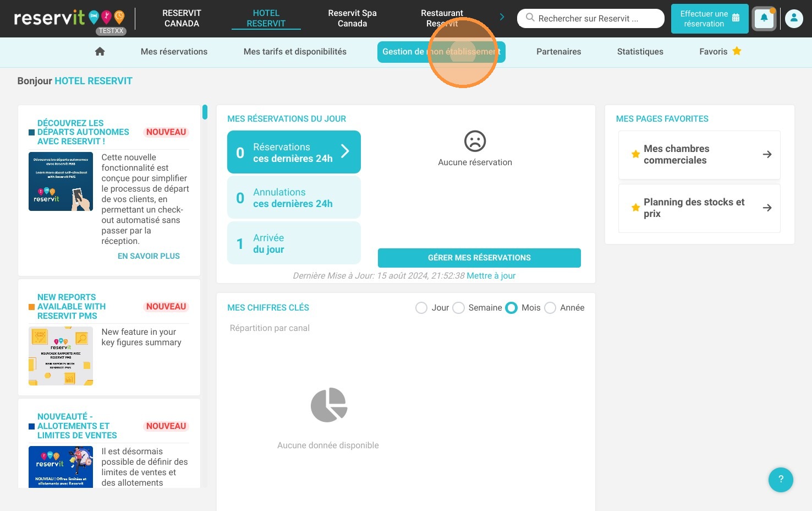Click NEW REPORTS AVAILABLE WITH RESERVIT PMS headline

point(72,307)
